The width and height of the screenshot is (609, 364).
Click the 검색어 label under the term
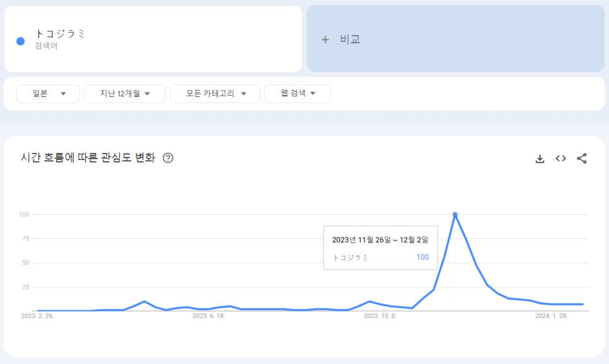pyautogui.click(x=46, y=46)
